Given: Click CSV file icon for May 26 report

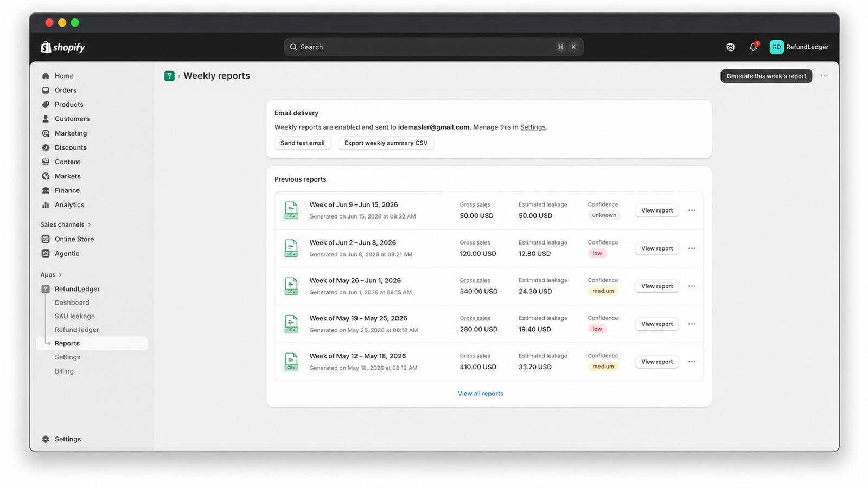Looking at the screenshot, I should [x=291, y=286].
